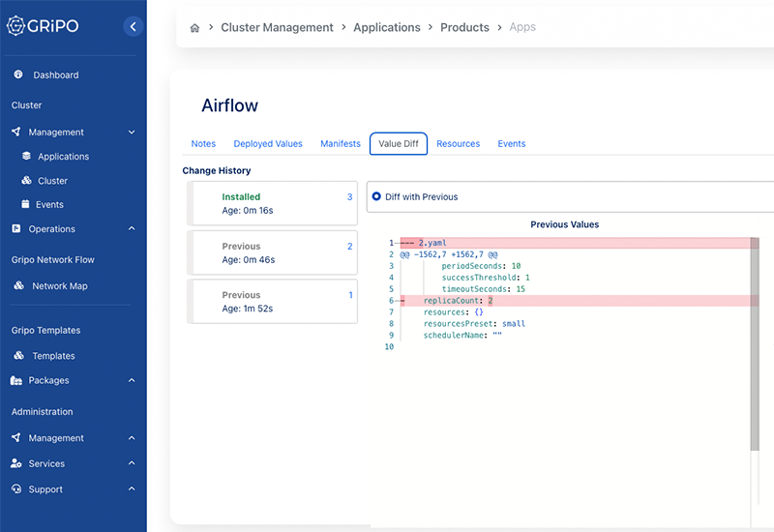Collapse the Cluster Management menu chevron

coord(132,132)
